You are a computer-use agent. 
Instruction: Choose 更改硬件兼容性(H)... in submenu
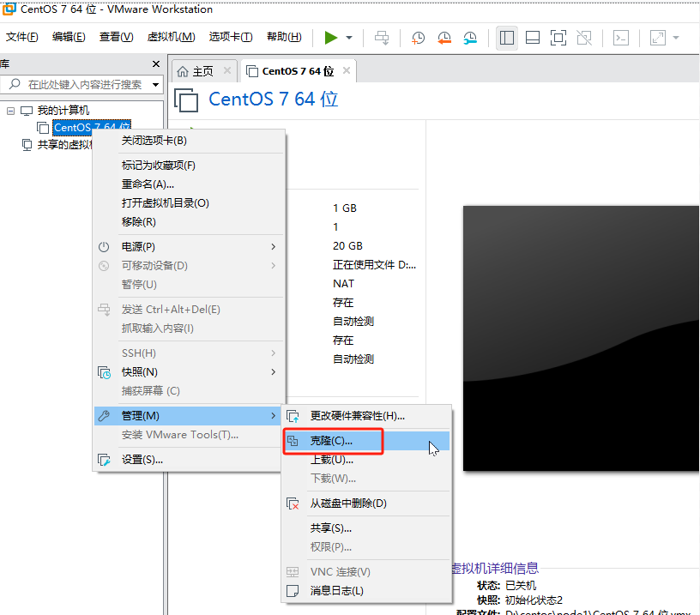[366, 416]
